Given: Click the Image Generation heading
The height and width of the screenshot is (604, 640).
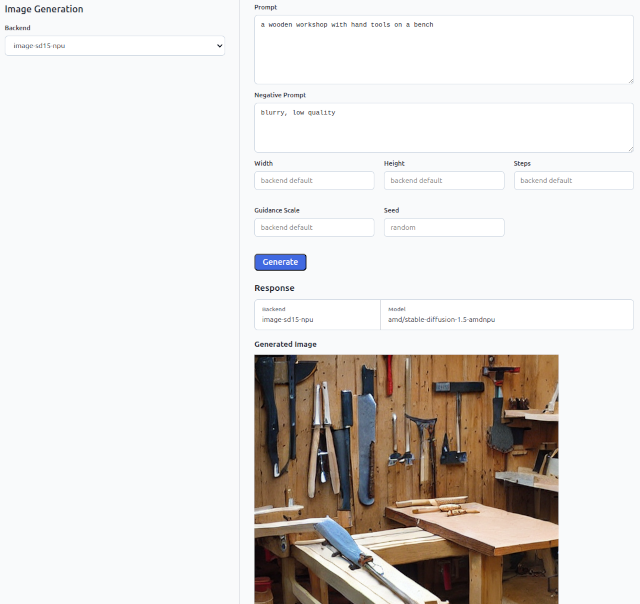Looking at the screenshot, I should [x=44, y=9].
